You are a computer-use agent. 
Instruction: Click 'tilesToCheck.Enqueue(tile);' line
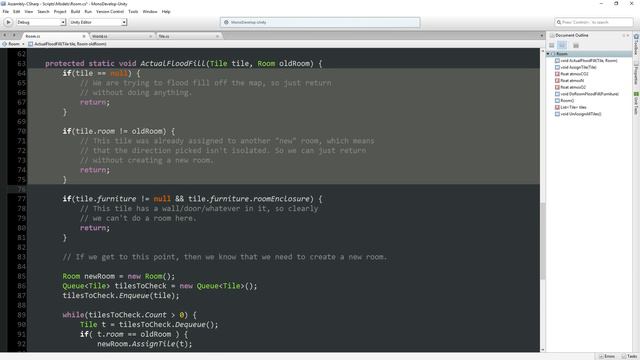[121, 296]
